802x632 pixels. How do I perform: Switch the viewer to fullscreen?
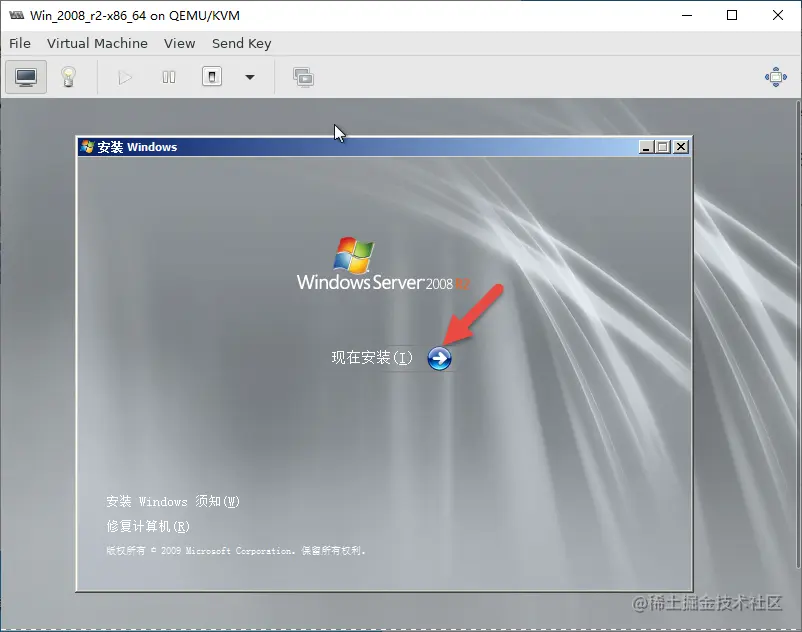click(776, 77)
